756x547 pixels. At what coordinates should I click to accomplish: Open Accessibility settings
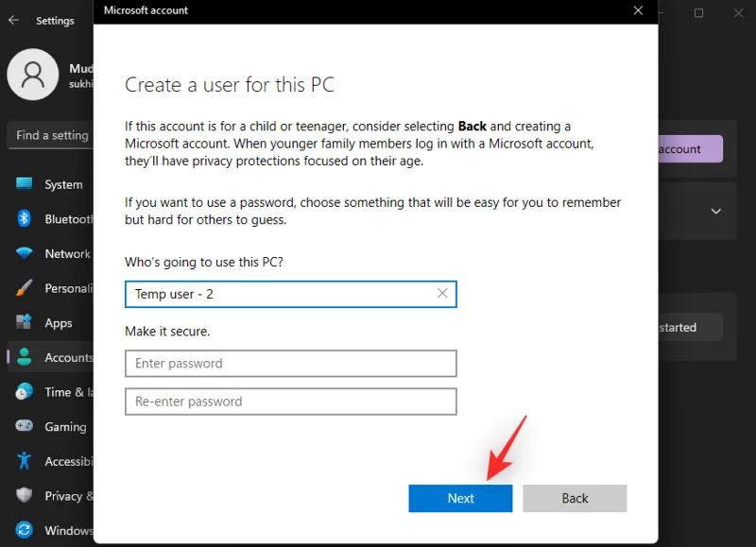point(61,461)
